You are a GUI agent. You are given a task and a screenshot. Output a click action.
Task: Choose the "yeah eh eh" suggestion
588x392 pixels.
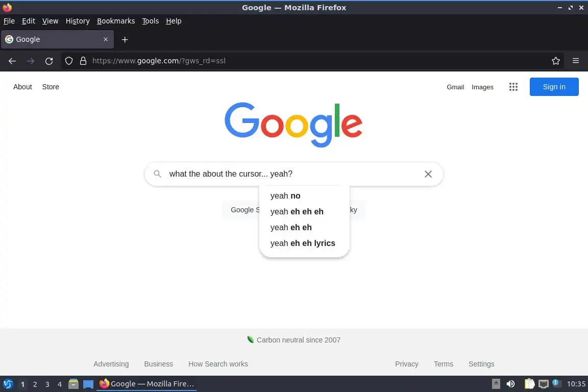pos(304,227)
